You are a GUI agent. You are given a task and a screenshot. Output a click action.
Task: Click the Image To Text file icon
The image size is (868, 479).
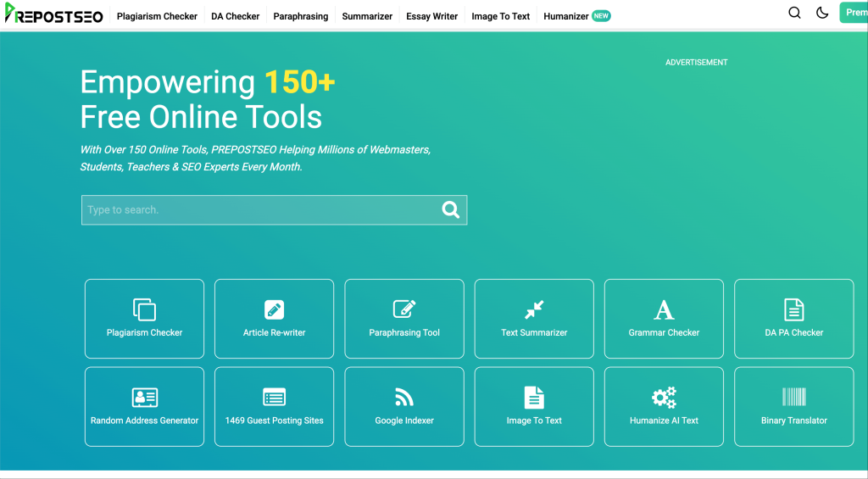coord(534,397)
